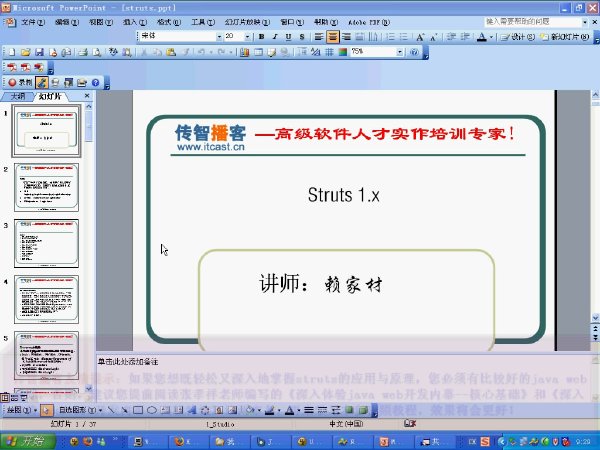Image resolution: width=600 pixels, height=450 pixels.
Task: Switch to the 大纲 outline tab
Action: (18, 96)
